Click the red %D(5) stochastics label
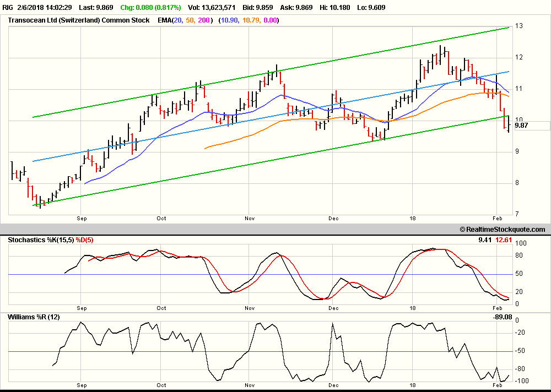 [x=84, y=240]
